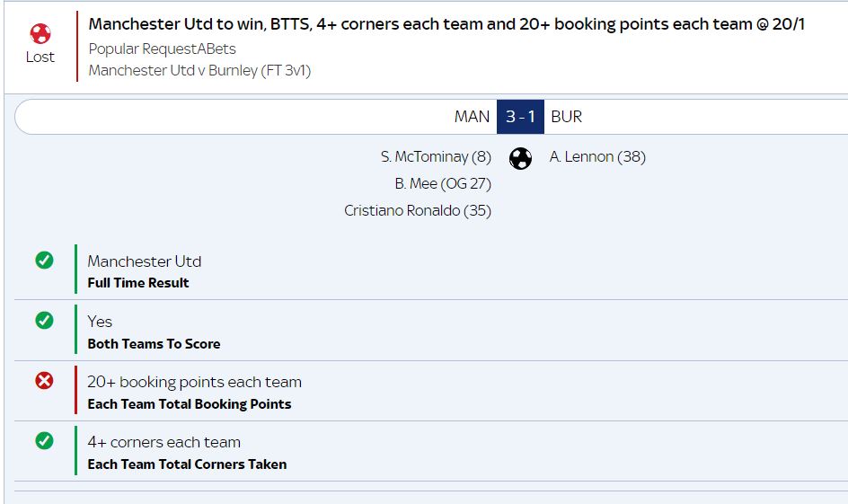Click the BUR team abbreviation
The width and height of the screenshot is (848, 504).
566,116
